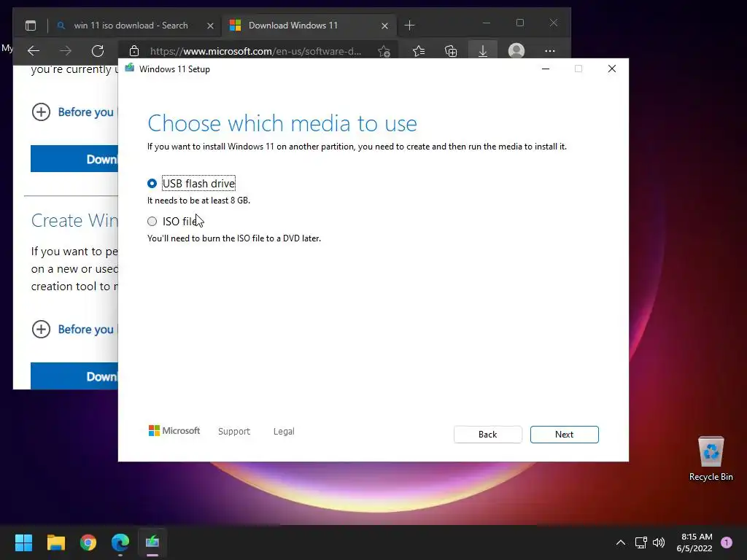The image size is (747, 560).
Task: Open File Explorer from the taskbar
Action: tap(55, 542)
